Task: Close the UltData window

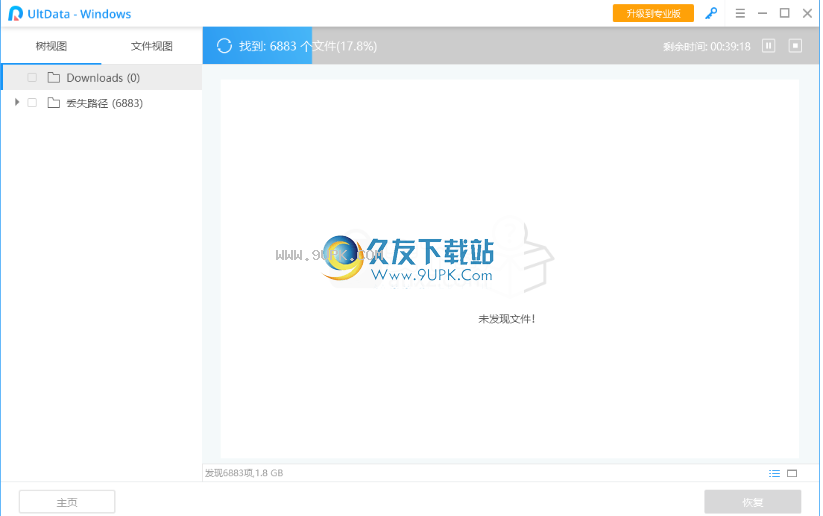Action: point(807,13)
